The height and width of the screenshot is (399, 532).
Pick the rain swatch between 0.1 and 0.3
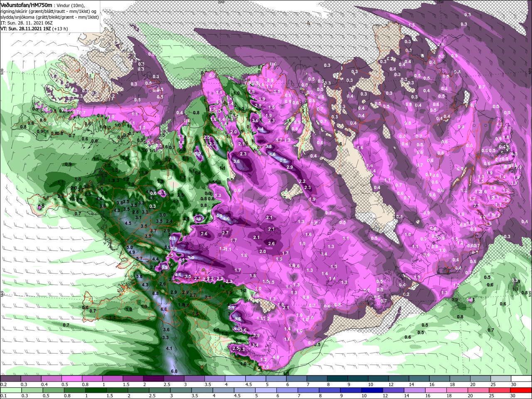10,390
